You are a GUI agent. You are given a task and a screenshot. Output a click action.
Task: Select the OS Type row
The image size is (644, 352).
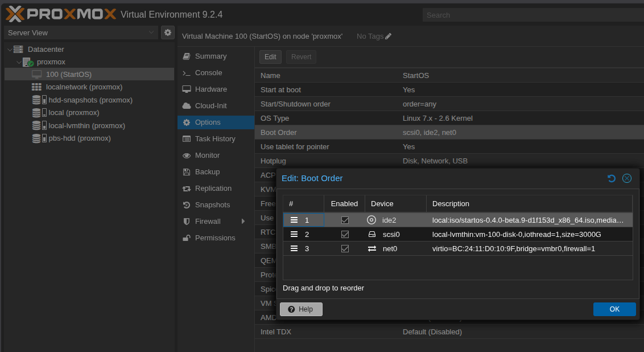coord(449,118)
